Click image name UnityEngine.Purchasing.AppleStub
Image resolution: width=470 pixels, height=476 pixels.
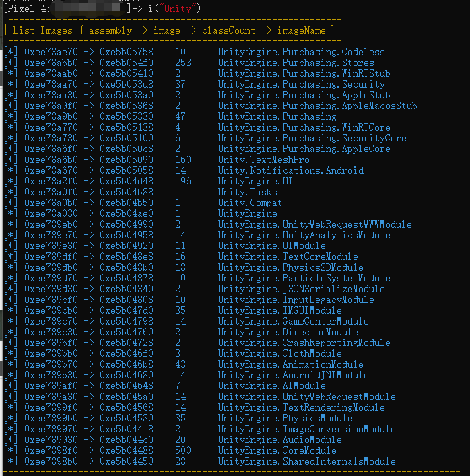coord(304,95)
